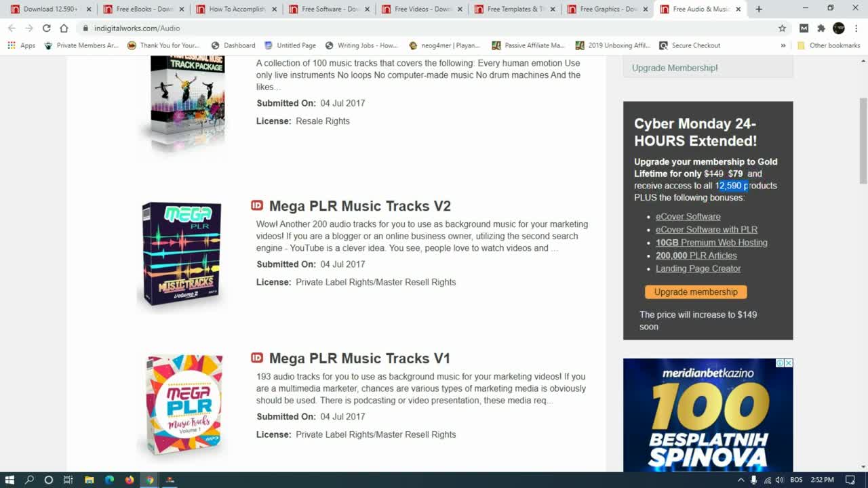Click the ID icon beside Mega PLR Music Tracks V2
Viewport: 868px width, 488px height.
coord(257,205)
